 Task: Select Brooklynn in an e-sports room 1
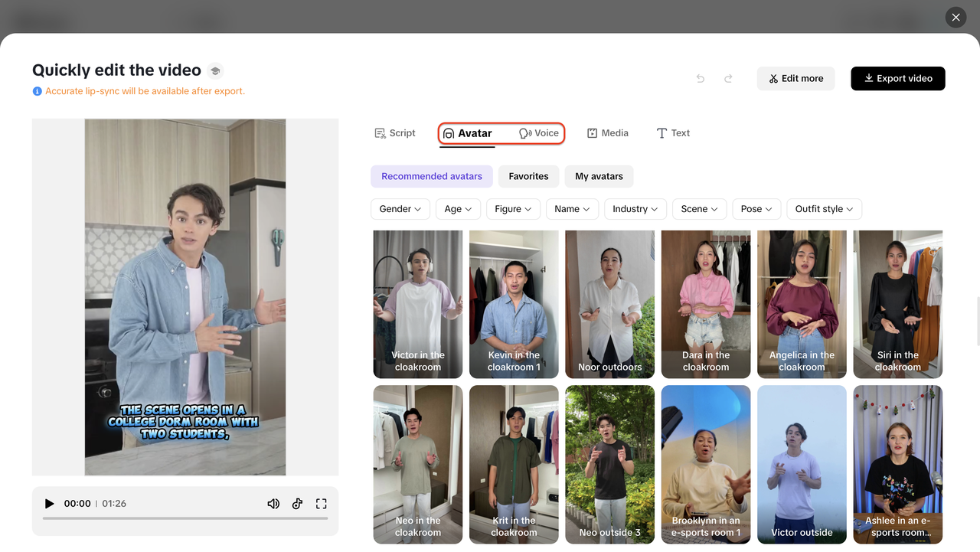[706, 465]
